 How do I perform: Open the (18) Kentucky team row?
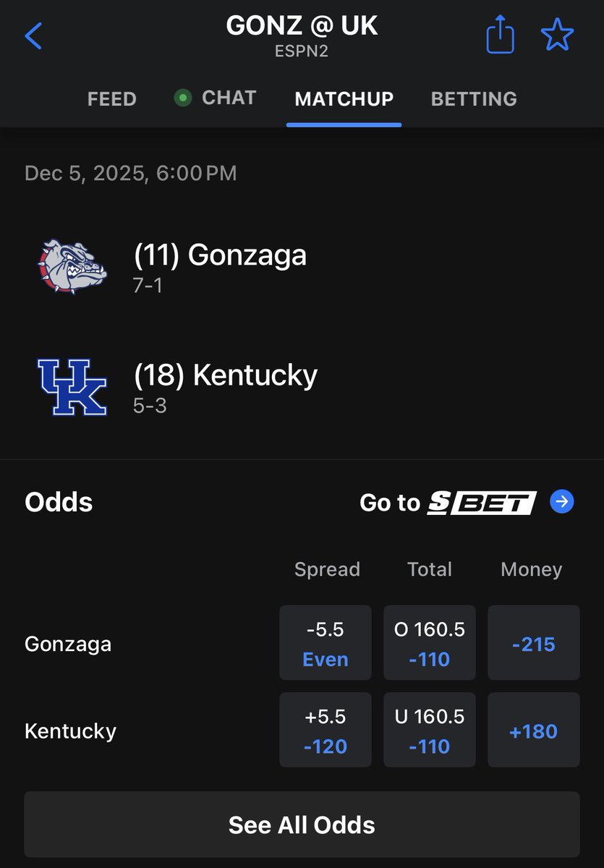[x=302, y=388]
